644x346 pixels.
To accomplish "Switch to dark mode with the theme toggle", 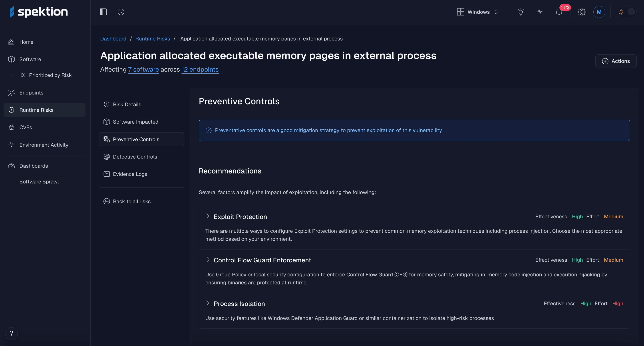I will point(626,12).
